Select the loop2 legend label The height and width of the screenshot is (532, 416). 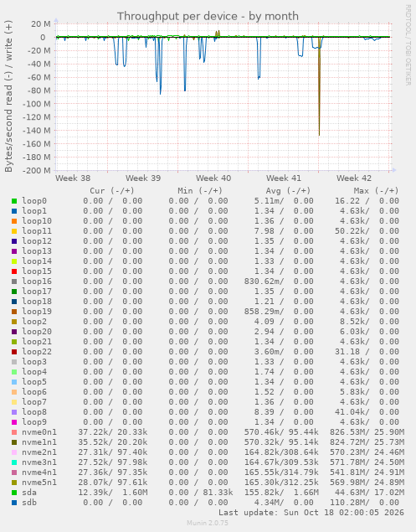[34, 322]
